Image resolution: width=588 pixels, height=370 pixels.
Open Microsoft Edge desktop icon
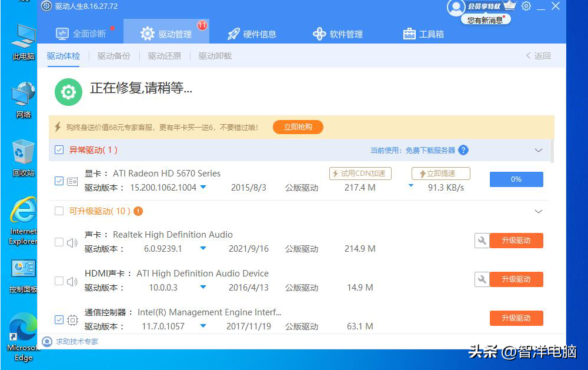coord(24,337)
